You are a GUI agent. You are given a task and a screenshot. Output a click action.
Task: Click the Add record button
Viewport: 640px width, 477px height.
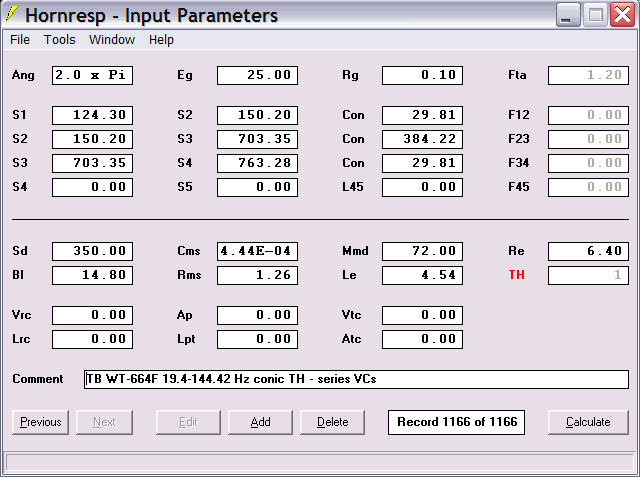[x=260, y=422]
